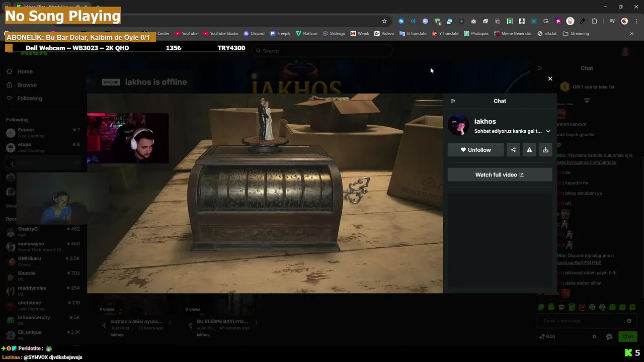Open etopa channel in Following list
Screen dimensions: 644x362
[42, 147]
